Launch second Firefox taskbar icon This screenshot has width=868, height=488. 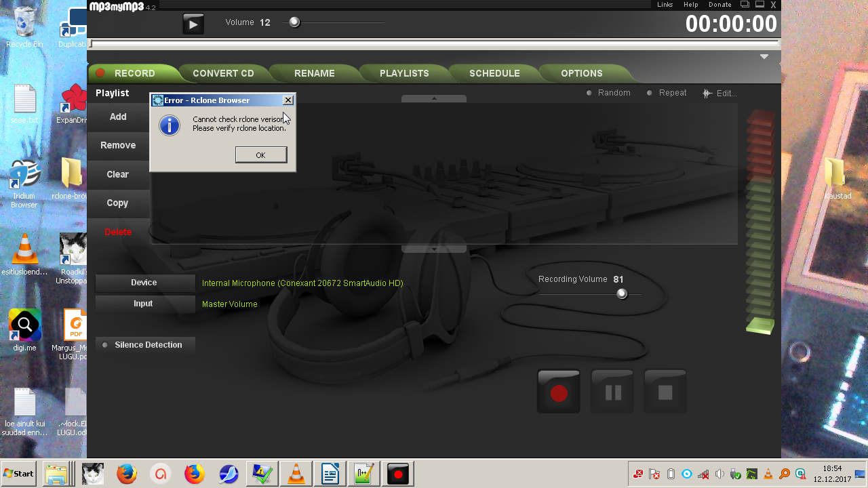click(x=195, y=474)
